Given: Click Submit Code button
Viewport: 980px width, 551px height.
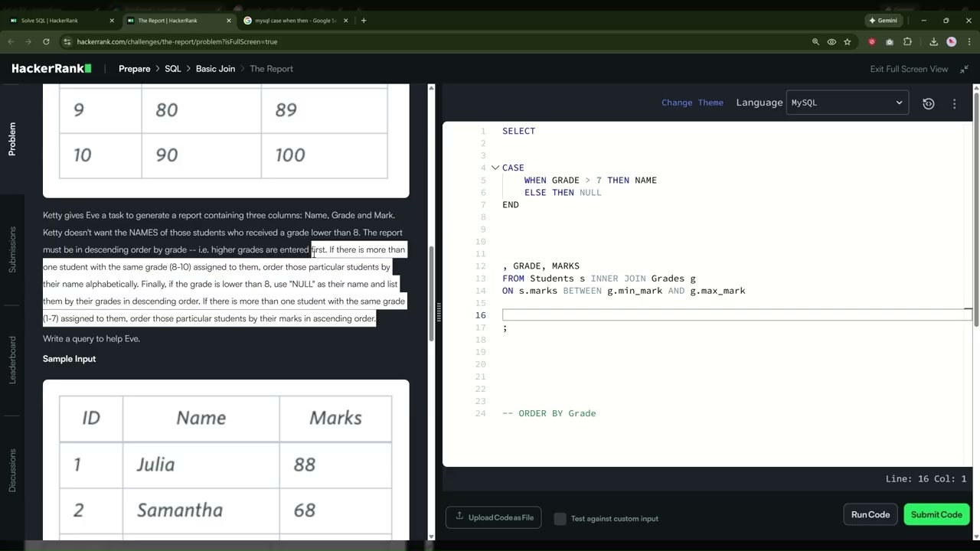Looking at the screenshot, I should point(936,514).
